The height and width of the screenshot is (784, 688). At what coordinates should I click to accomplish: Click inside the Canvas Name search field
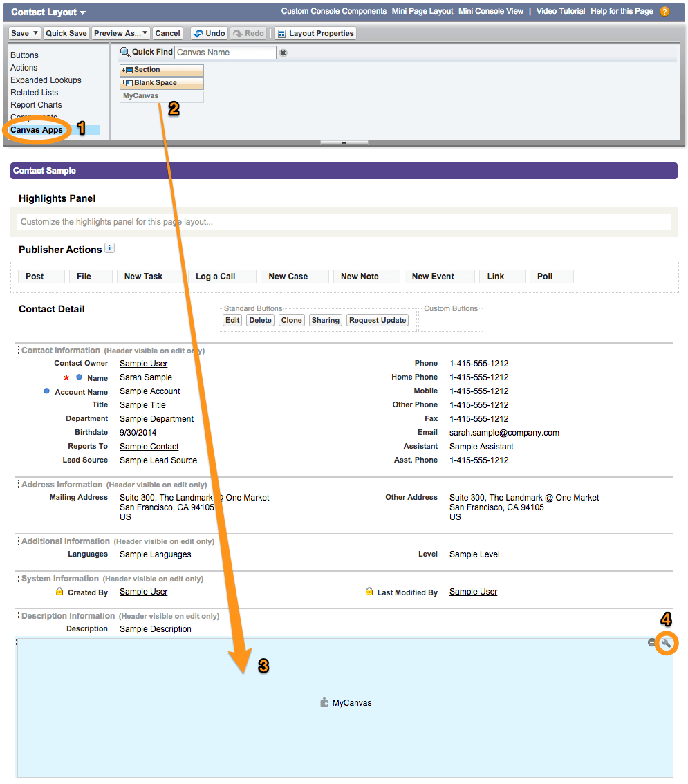coord(225,52)
